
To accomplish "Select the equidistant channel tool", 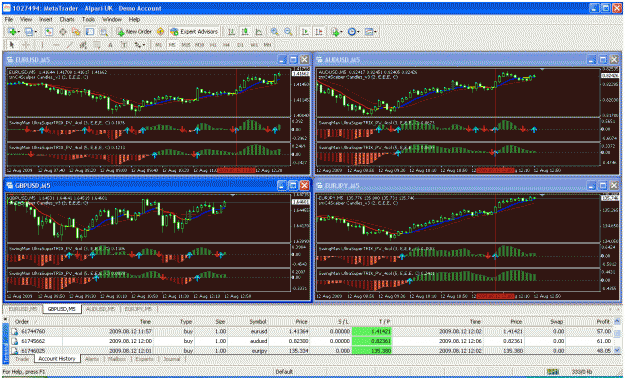I will tap(83, 45).
